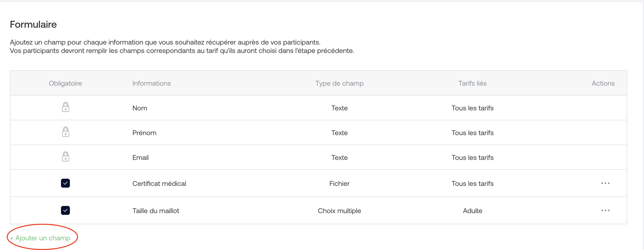Screen dimensions: 644x250
Task: Click the lock icon for Email
Action: (x=65, y=157)
